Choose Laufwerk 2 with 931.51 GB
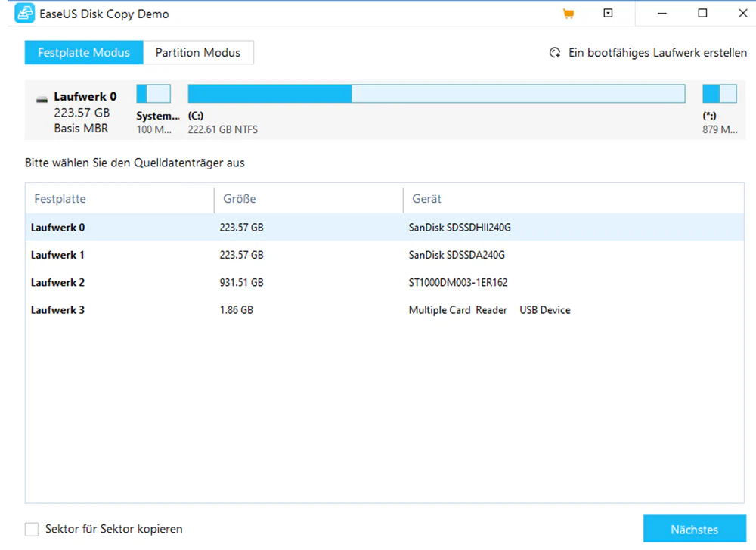The height and width of the screenshot is (550, 756). pyautogui.click(x=385, y=282)
